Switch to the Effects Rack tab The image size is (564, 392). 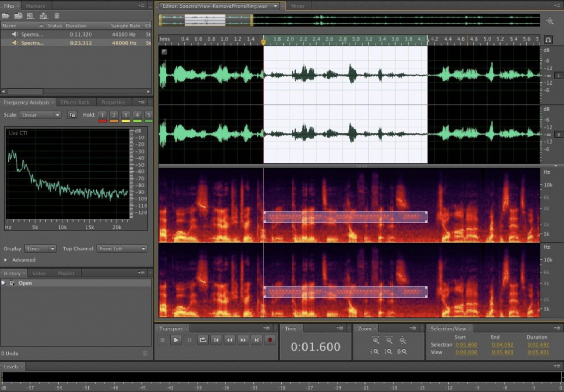75,102
